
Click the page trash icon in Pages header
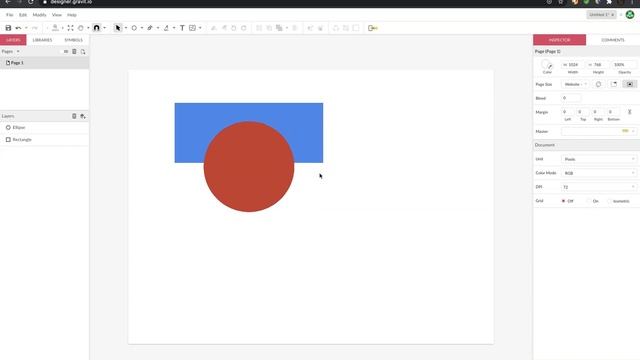[x=74, y=51]
